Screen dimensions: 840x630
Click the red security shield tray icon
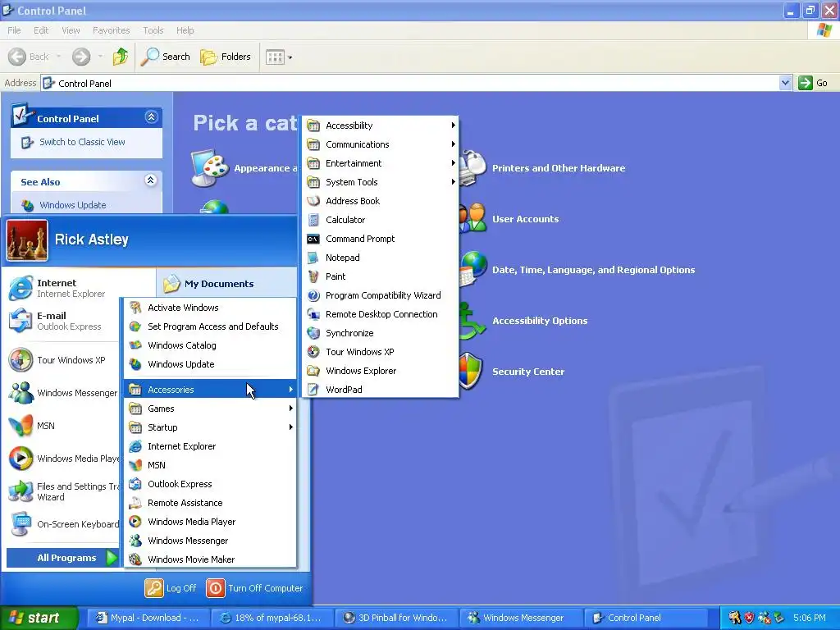click(x=750, y=618)
